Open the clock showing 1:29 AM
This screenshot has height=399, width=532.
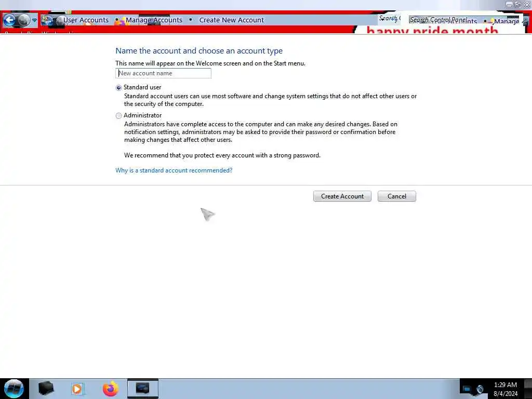tap(505, 389)
